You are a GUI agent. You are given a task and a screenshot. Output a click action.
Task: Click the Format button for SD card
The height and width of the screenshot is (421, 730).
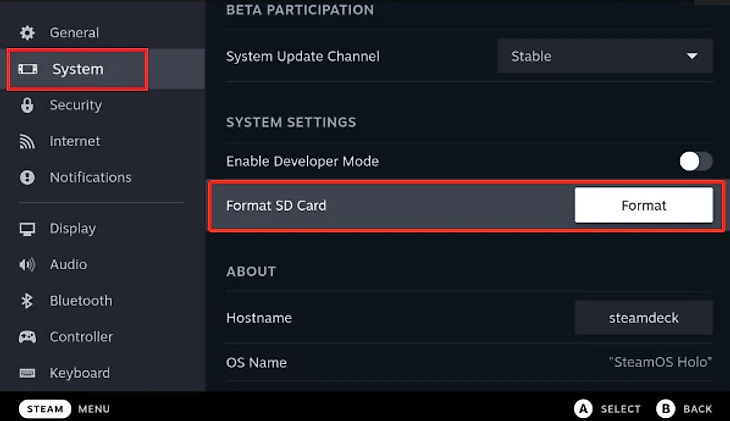pyautogui.click(x=643, y=205)
